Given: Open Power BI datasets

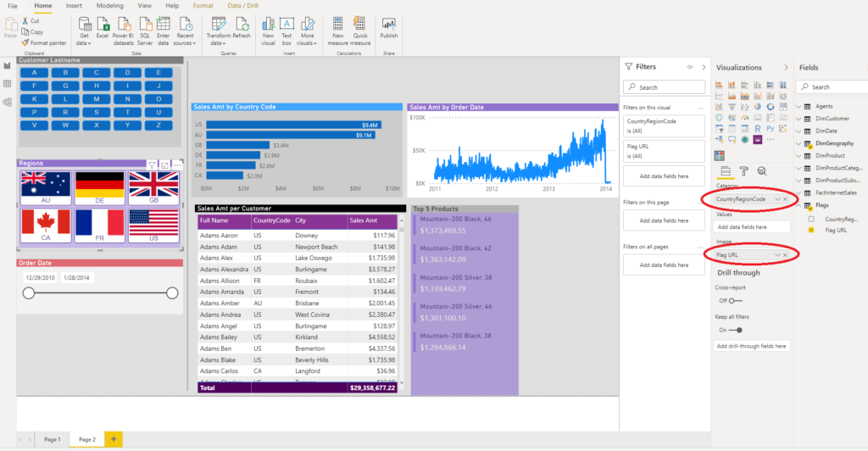Looking at the screenshot, I should click(124, 31).
